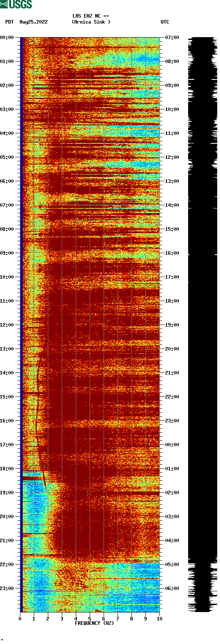Click the USGS logo
220x644 pixels.
[16, 4]
